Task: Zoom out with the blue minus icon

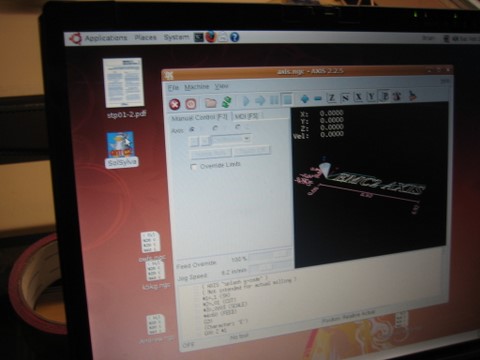Action: pos(318,98)
